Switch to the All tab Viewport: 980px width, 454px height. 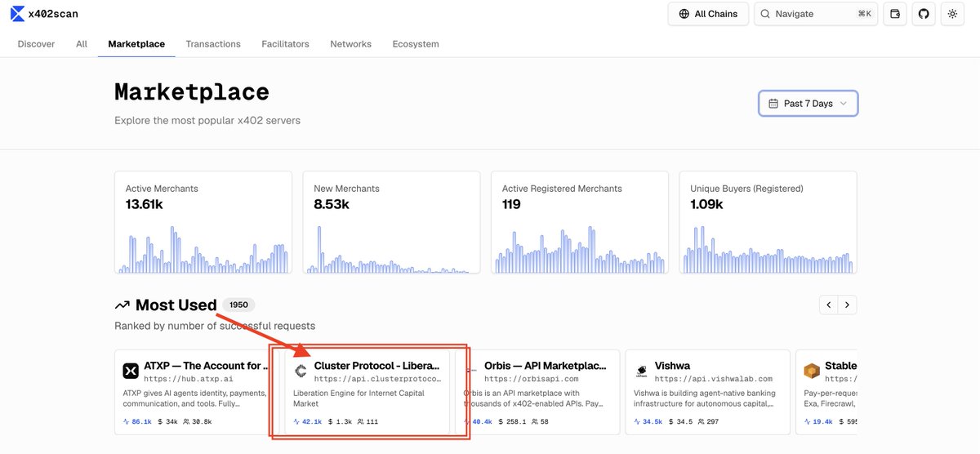[82, 44]
